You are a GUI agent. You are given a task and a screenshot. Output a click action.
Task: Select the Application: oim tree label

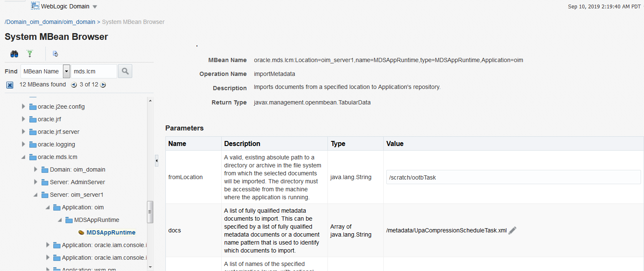pos(83,207)
